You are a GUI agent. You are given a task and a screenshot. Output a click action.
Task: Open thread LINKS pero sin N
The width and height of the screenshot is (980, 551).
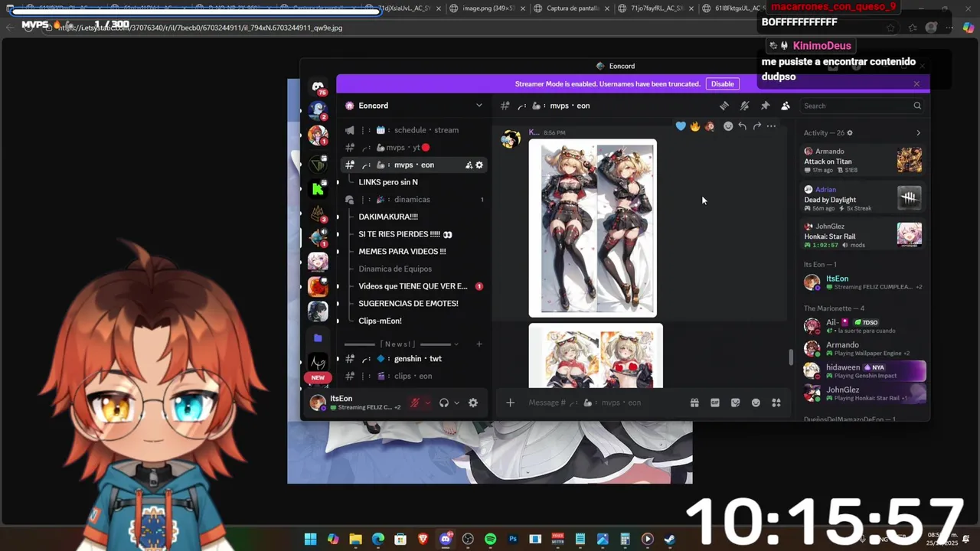pyautogui.click(x=388, y=182)
